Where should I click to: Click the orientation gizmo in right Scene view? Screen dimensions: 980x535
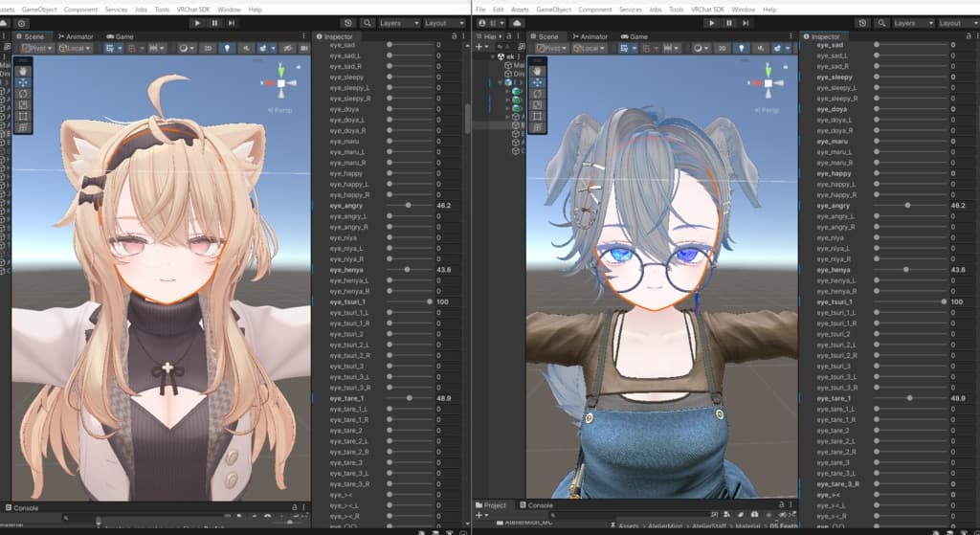click(x=768, y=82)
